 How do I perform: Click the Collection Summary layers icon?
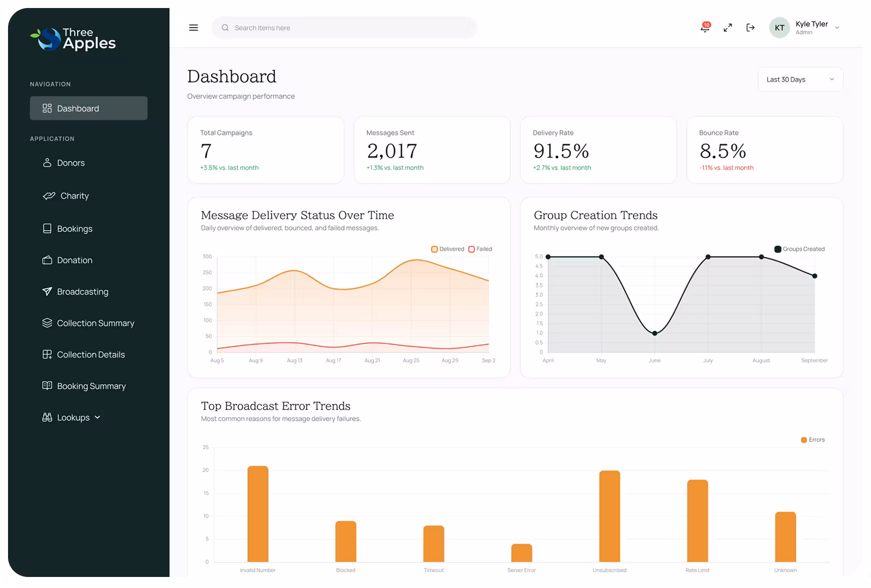pos(47,323)
